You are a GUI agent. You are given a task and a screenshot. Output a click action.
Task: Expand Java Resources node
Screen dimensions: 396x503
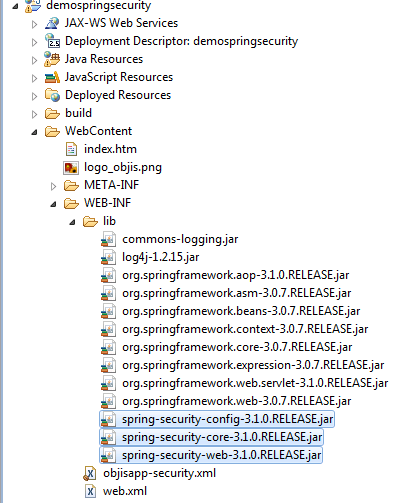[x=34, y=60]
